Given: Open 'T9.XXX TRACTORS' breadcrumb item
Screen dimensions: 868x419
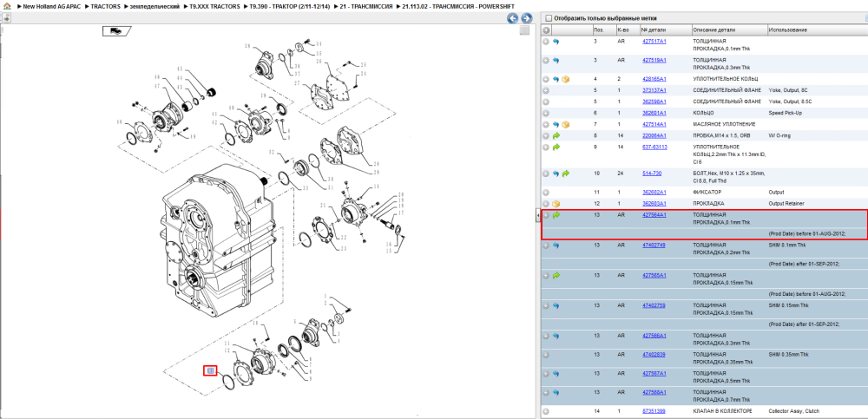Looking at the screenshot, I should coord(214,6).
